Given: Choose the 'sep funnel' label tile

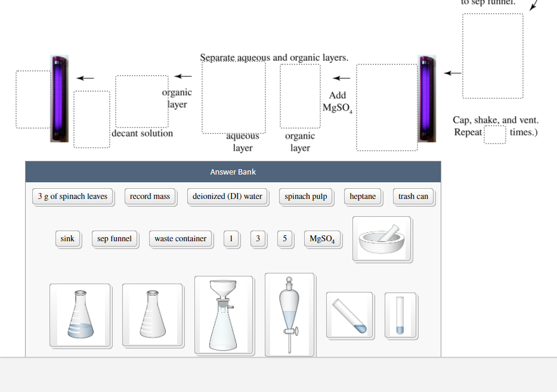Looking at the screenshot, I should (x=115, y=238).
